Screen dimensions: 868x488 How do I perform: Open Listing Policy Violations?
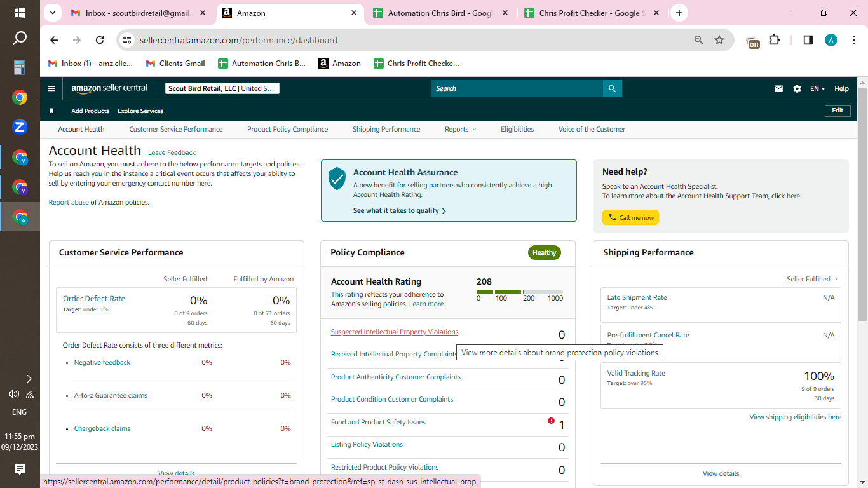pos(367,444)
